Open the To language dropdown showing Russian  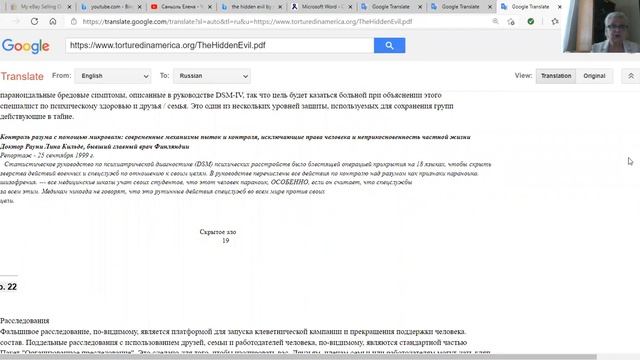point(212,76)
